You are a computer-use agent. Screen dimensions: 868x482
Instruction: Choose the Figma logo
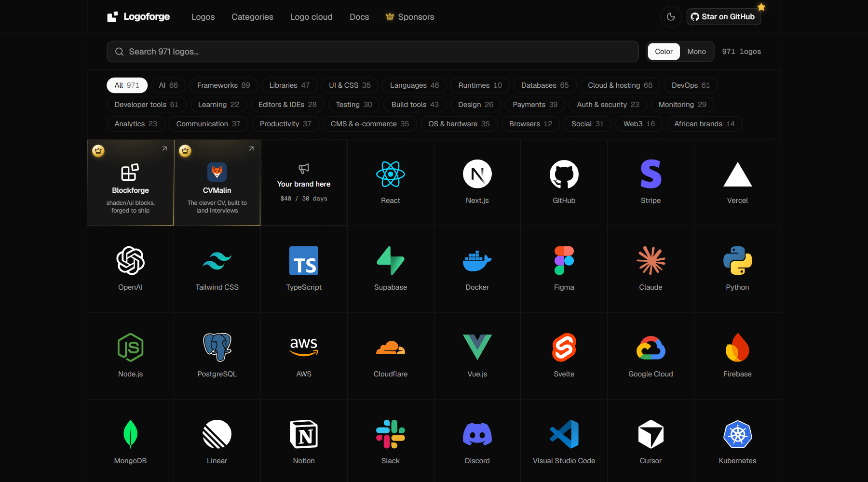point(564,269)
